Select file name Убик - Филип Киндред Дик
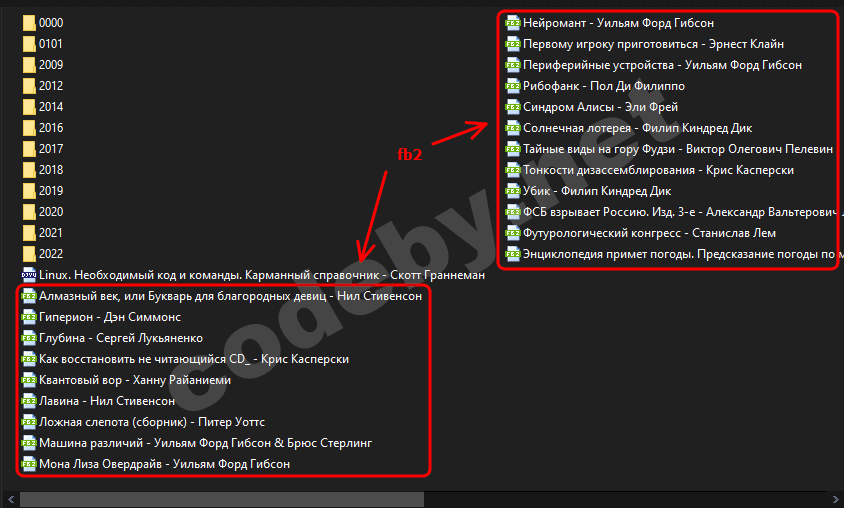The width and height of the screenshot is (844, 508). click(x=597, y=190)
